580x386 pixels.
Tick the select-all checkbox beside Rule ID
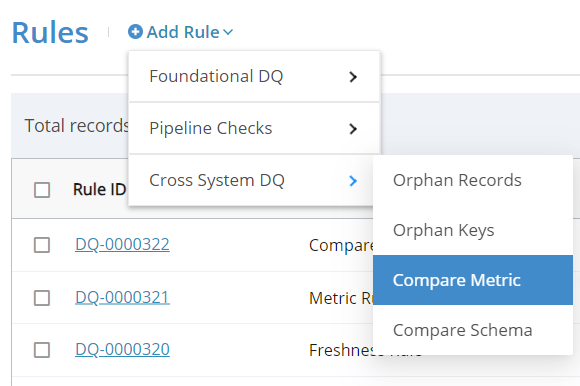[42, 190]
